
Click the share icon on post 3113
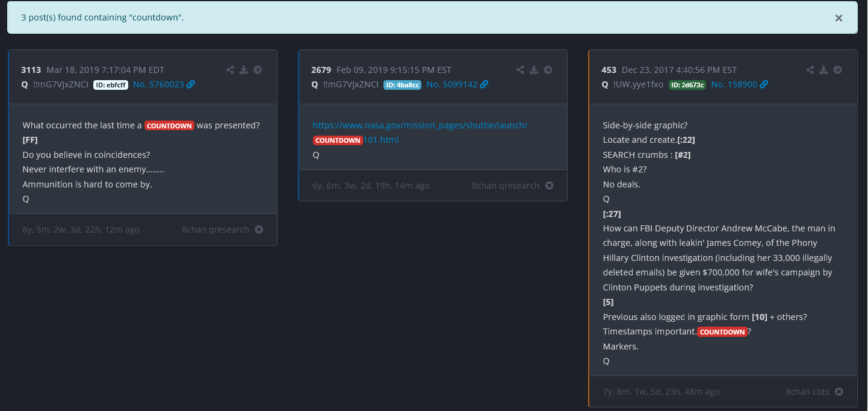[230, 70]
